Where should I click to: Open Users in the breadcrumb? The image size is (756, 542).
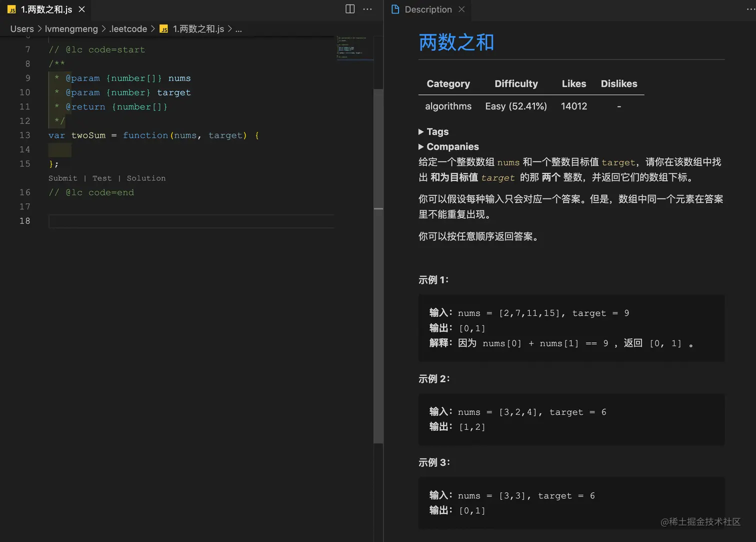tap(22, 29)
